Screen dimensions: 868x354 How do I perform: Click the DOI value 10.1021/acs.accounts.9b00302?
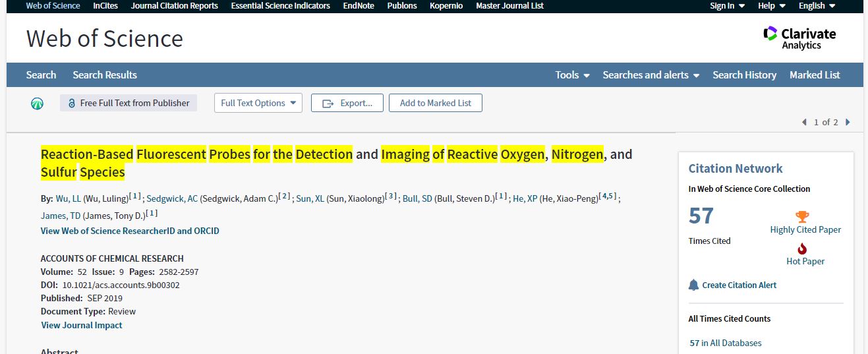point(121,285)
